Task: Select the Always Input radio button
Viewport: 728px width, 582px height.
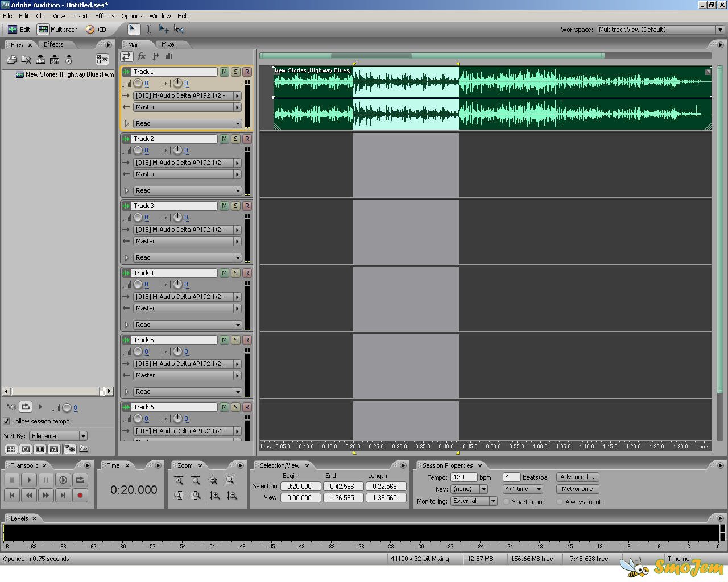Action: click(x=560, y=502)
